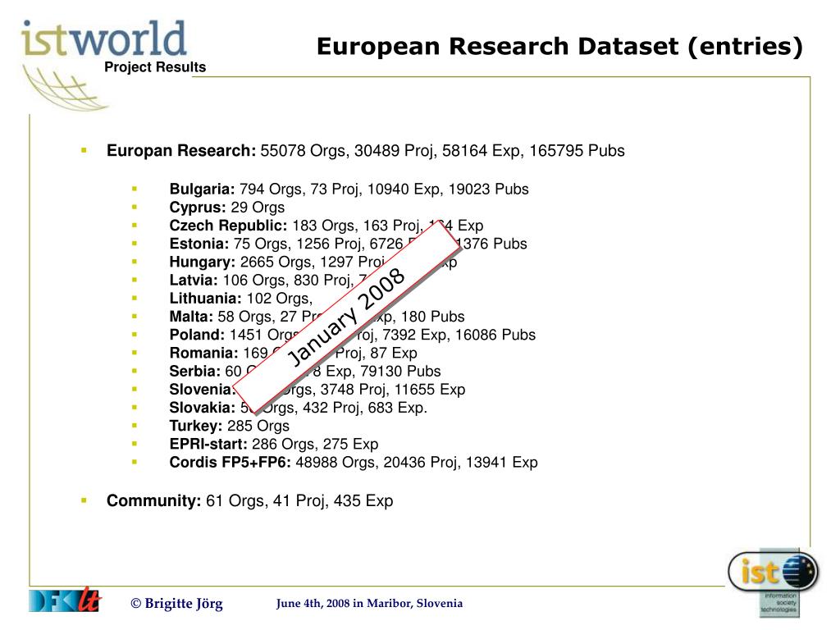
Task: Select the Lithuania: 102 Orgs row
Action: [241, 299]
